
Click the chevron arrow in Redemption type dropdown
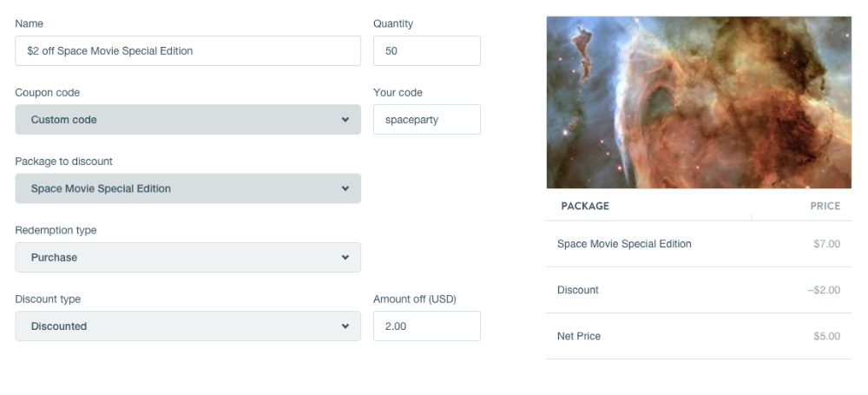point(345,258)
